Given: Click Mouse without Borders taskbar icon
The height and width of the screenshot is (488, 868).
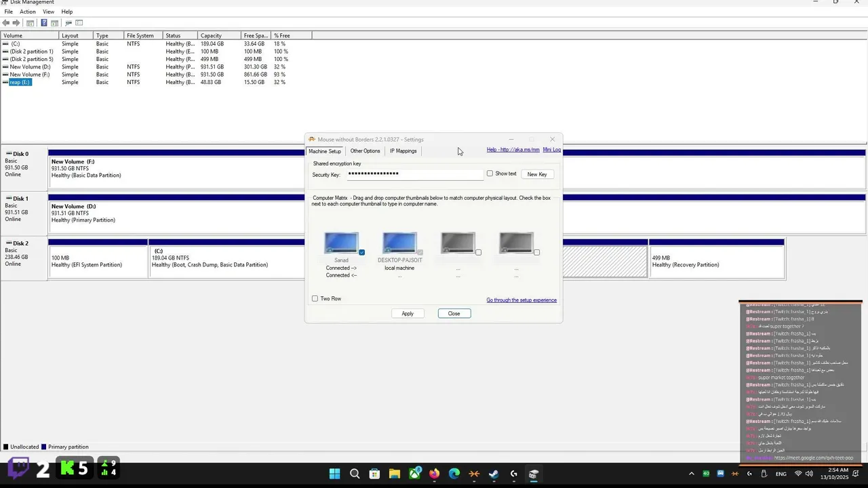Looking at the screenshot, I should 474,474.
